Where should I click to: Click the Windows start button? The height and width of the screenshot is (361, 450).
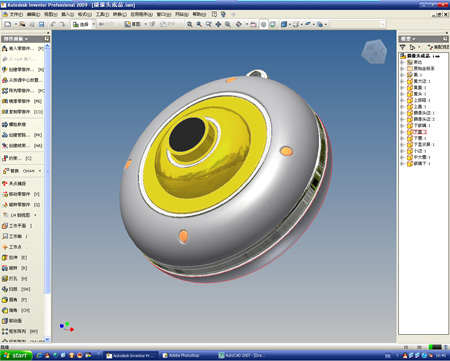16,355
